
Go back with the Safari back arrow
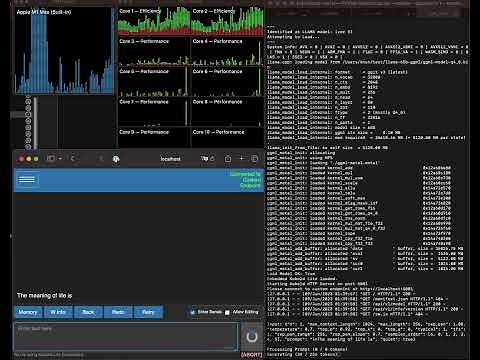pyautogui.click(x=73, y=159)
